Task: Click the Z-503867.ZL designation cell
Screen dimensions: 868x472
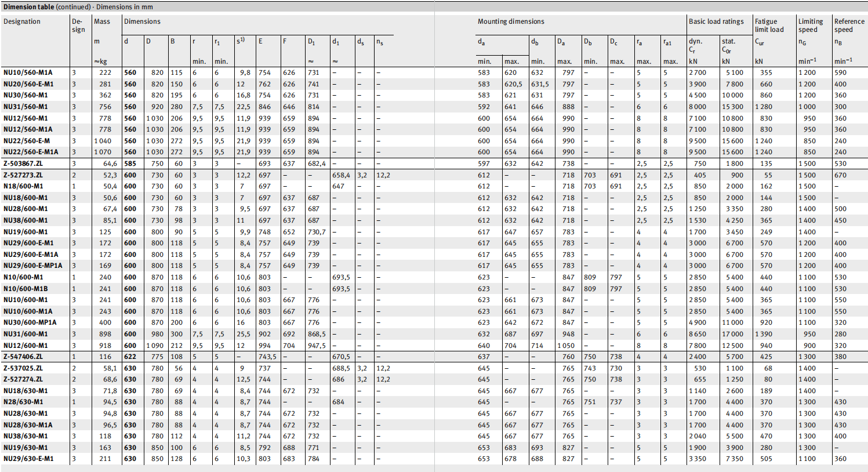Action: (x=23, y=164)
